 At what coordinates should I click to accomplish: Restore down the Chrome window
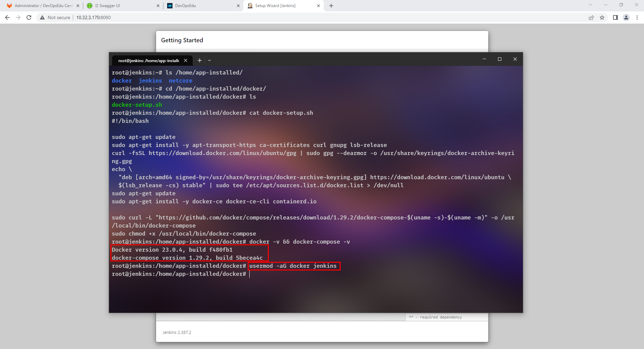pos(621,5)
